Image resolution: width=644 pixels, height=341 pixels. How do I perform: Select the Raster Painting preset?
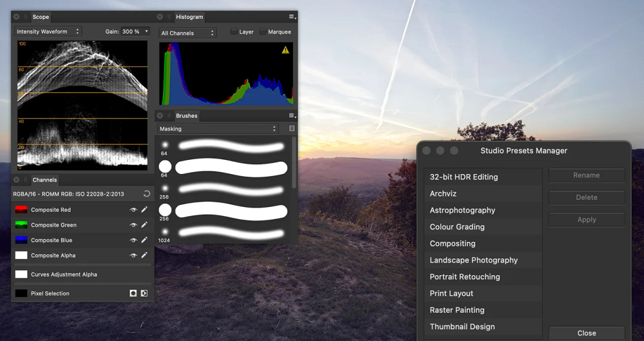pyautogui.click(x=483, y=310)
